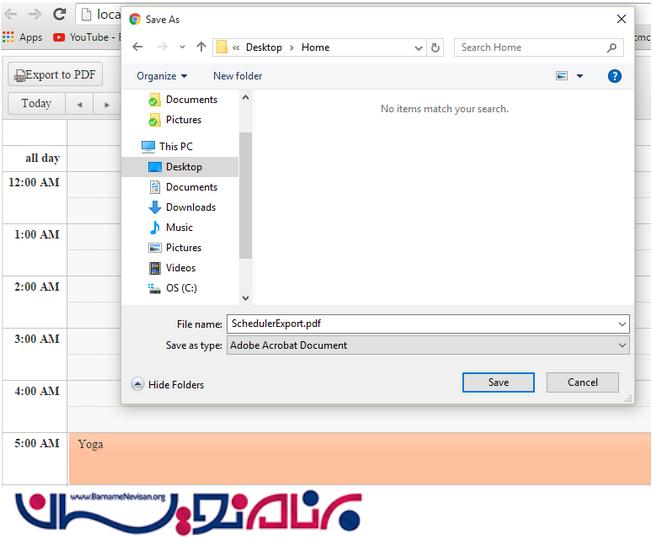Click the search magnifier in Search Home
The width and height of the screenshot is (652, 537).
pyautogui.click(x=612, y=47)
